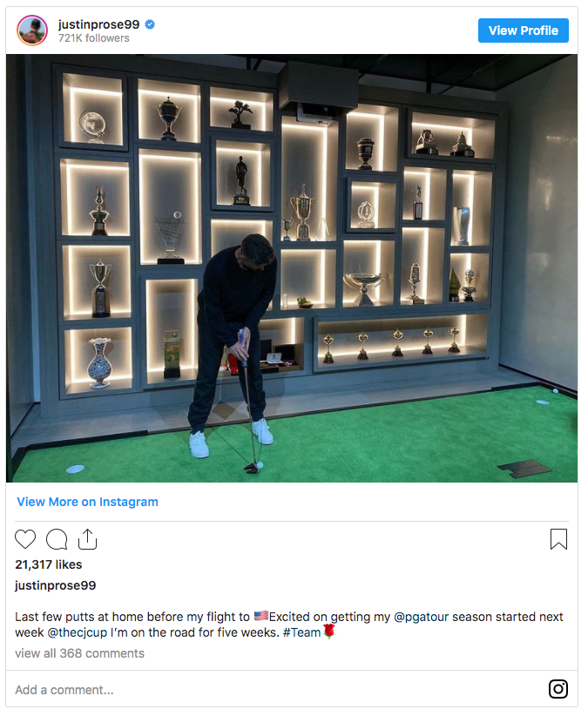Viewport: 588px width, 716px height.
Task: Click the share upload icon
Action: (x=87, y=539)
